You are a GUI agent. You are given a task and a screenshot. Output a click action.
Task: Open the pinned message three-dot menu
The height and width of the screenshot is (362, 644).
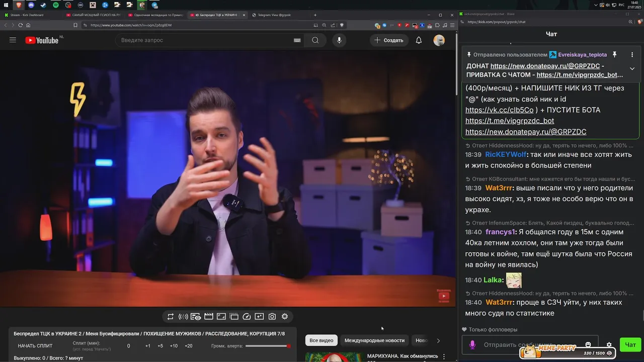632,54
